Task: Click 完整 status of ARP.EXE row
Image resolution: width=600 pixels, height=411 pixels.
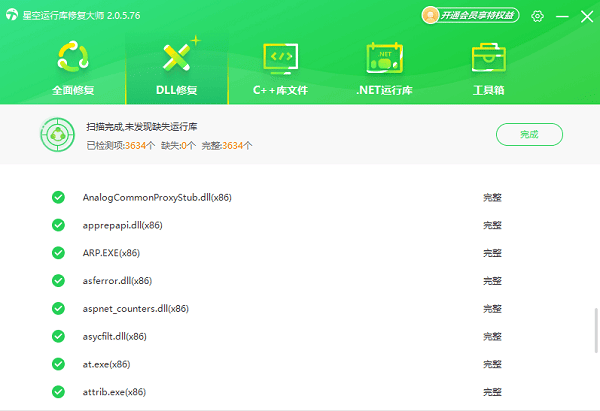Action: pyautogui.click(x=492, y=253)
